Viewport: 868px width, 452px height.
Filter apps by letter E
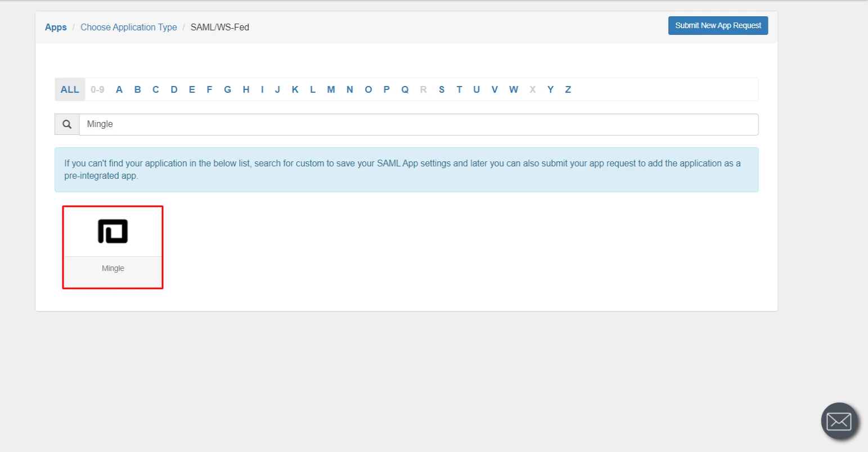[x=192, y=89]
